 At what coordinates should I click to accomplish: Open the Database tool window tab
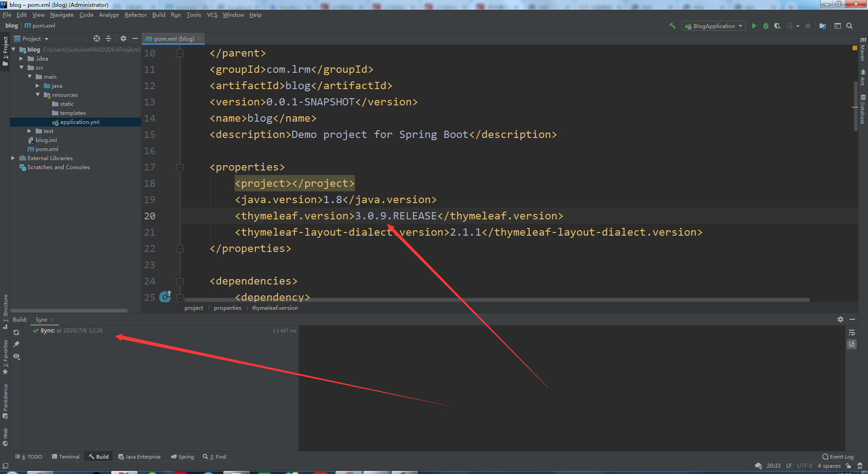tap(863, 109)
